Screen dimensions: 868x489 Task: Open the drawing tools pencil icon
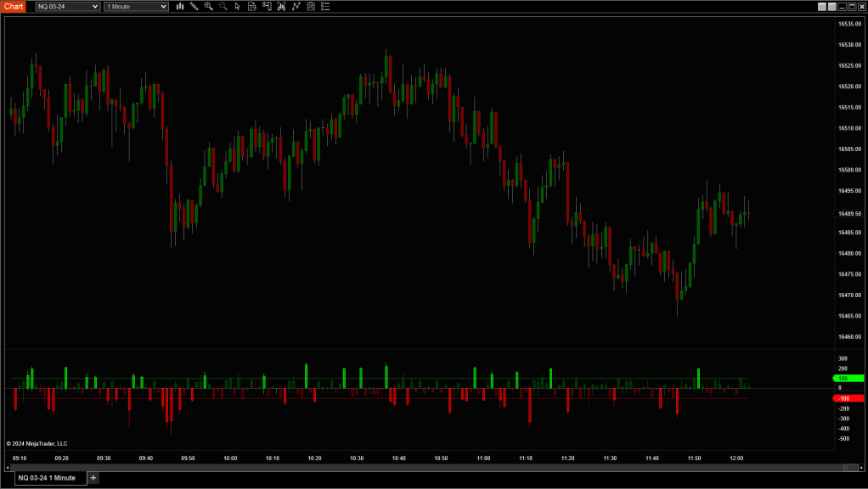pos(194,6)
